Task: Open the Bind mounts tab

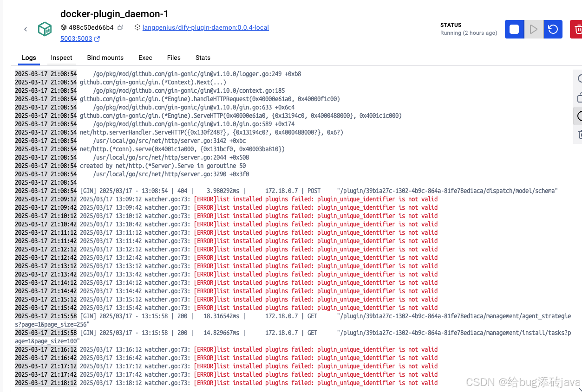Action: [105, 58]
